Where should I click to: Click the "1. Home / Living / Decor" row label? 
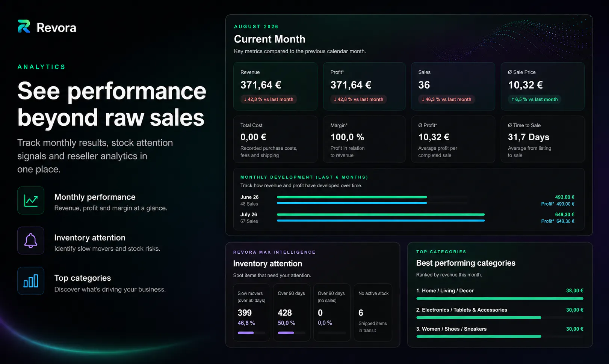445,291
